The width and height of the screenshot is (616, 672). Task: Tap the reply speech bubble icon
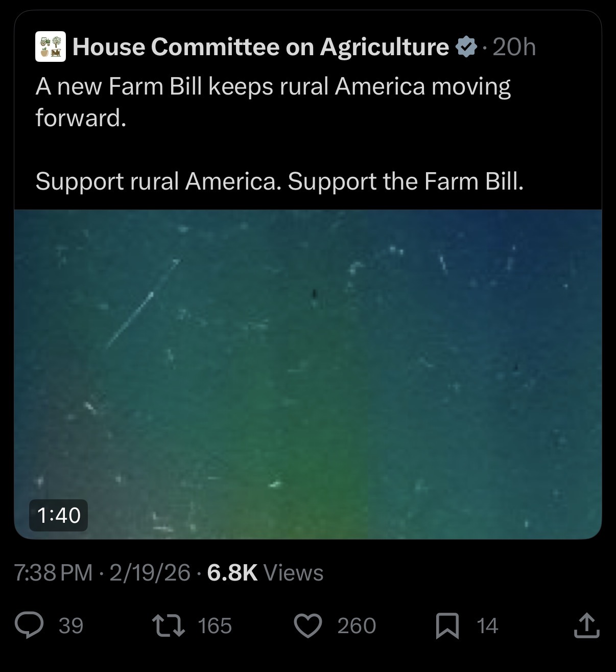pos(29,625)
